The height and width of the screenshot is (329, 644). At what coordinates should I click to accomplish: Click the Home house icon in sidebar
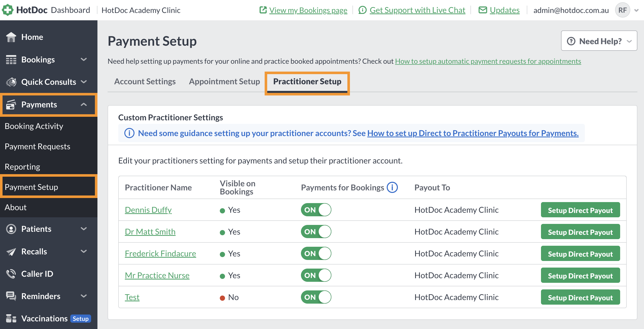point(11,37)
